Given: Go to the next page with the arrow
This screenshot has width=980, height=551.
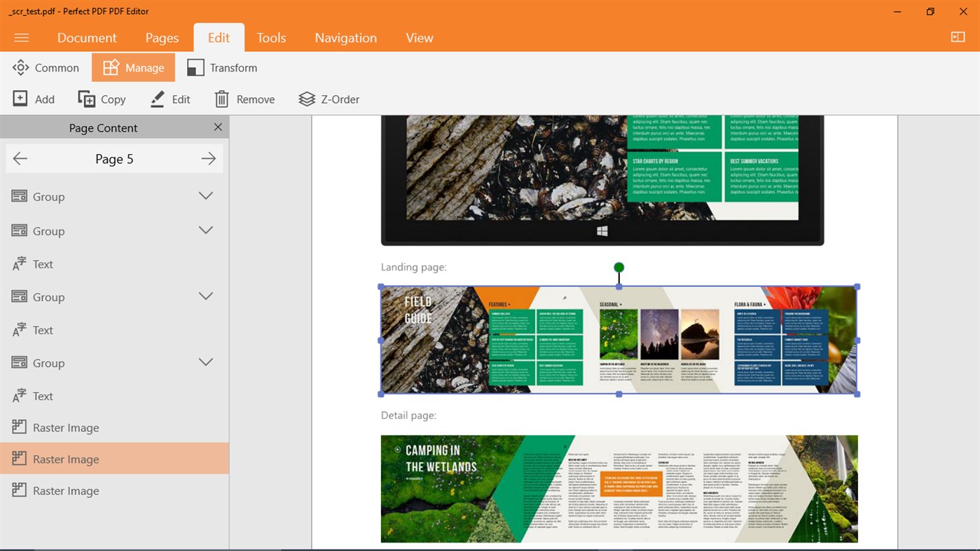Looking at the screenshot, I should (x=208, y=158).
